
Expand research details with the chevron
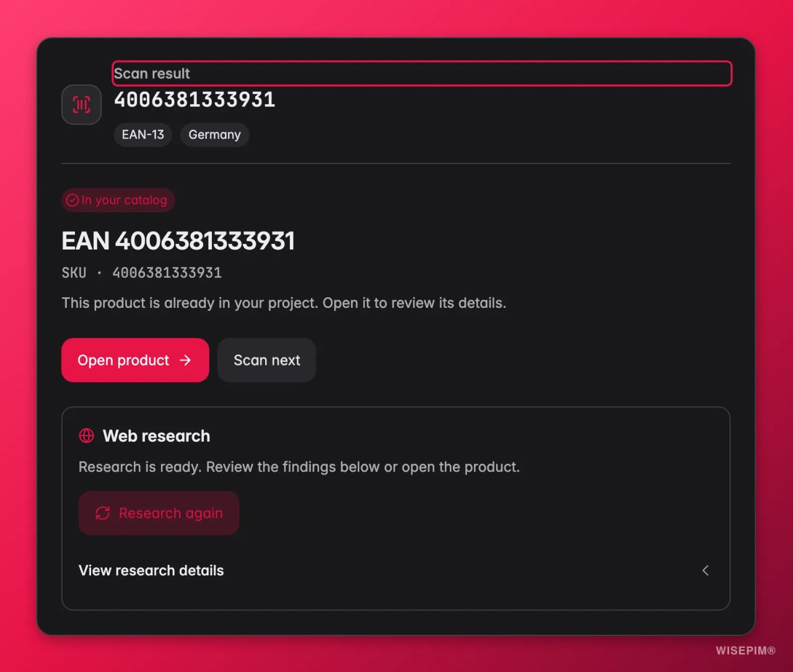click(705, 570)
